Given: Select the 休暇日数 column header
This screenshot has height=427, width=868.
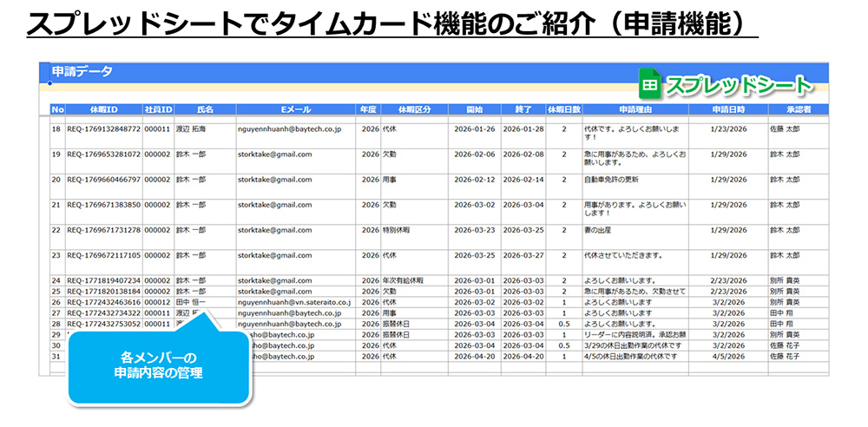Looking at the screenshot, I should (564, 109).
